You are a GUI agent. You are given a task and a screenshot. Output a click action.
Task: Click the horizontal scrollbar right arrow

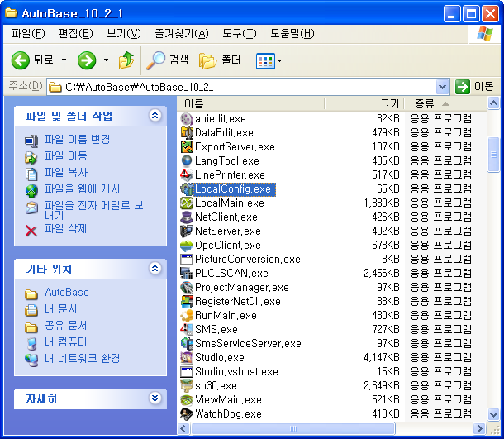[x=479, y=428]
